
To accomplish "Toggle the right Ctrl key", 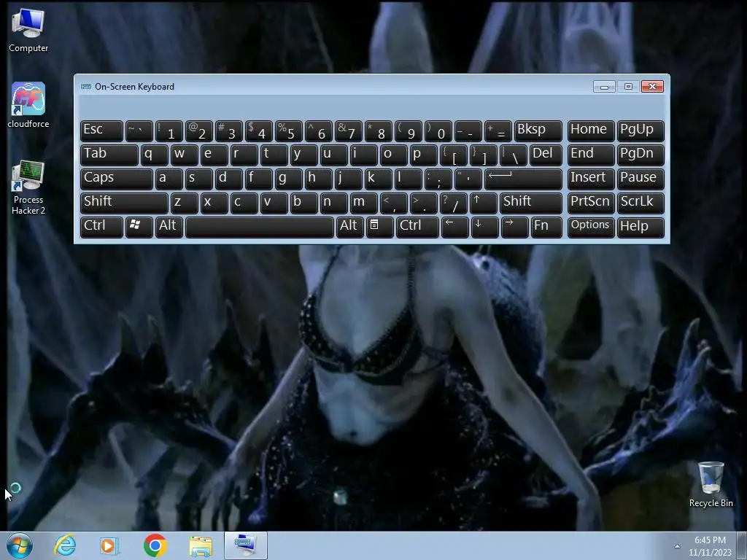I will (417, 227).
